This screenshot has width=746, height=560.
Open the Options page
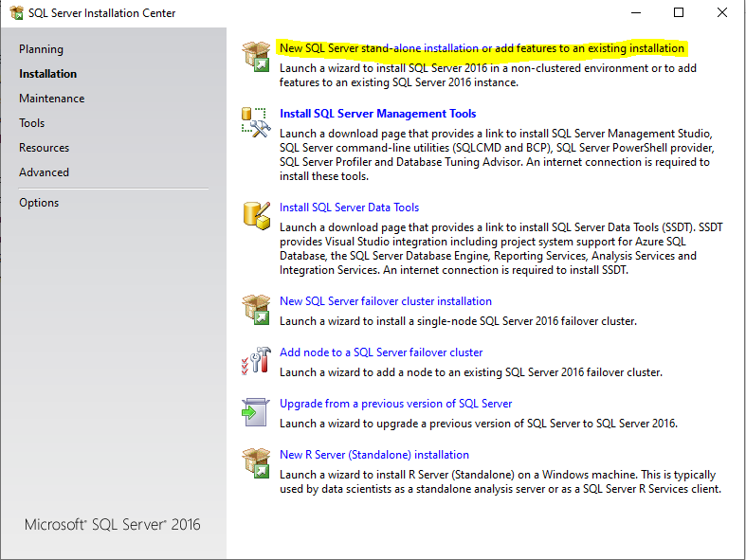tap(39, 203)
